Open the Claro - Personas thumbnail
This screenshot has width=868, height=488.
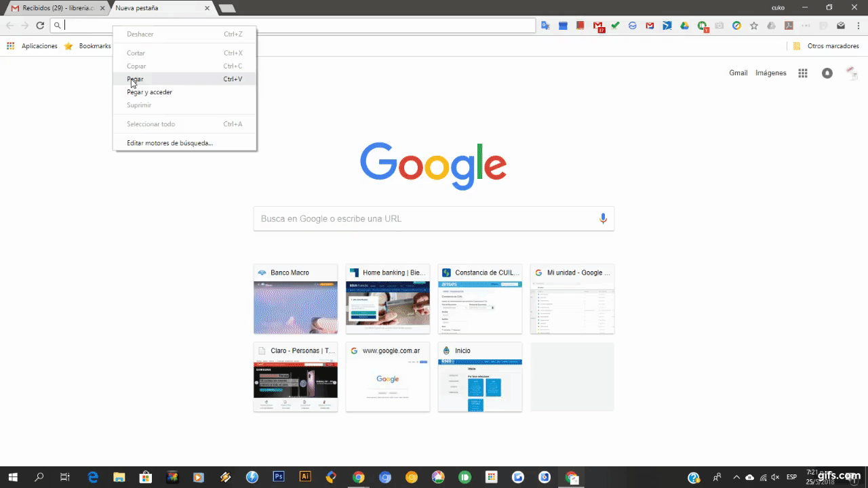pos(296,377)
